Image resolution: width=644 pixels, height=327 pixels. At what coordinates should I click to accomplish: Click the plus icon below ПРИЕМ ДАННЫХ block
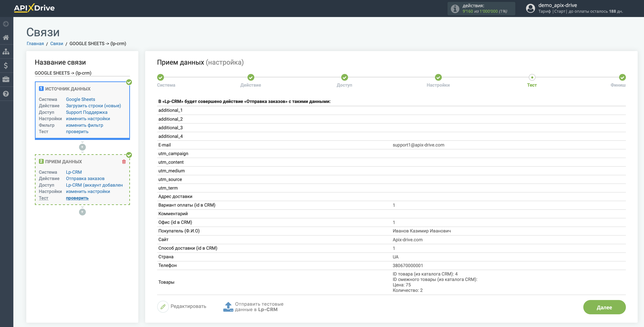click(82, 212)
